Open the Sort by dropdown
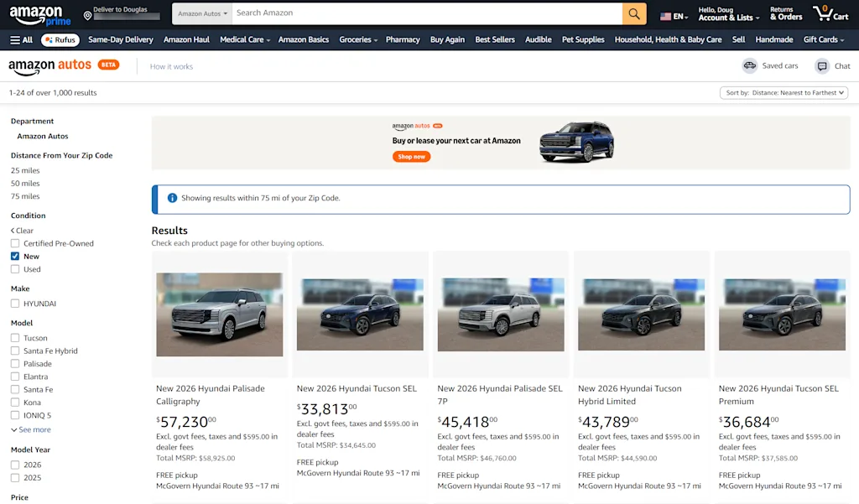This screenshot has height=504, width=859. pos(784,92)
